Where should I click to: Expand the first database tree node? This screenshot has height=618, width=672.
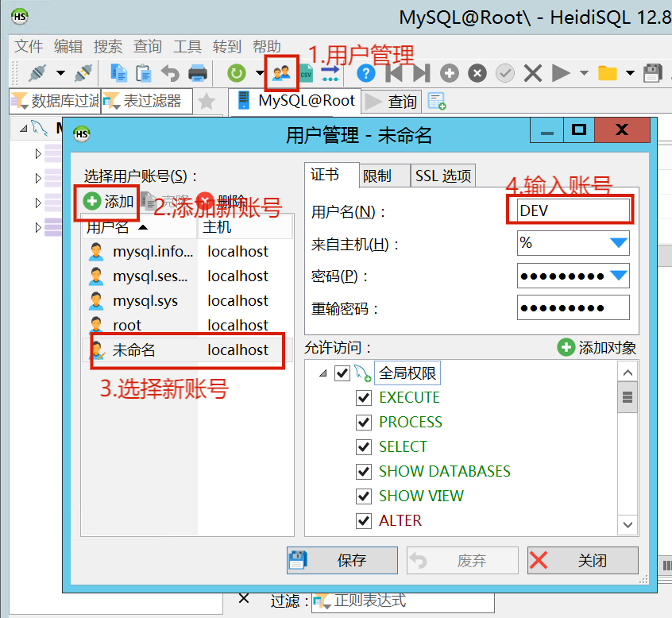pyautogui.click(x=38, y=153)
